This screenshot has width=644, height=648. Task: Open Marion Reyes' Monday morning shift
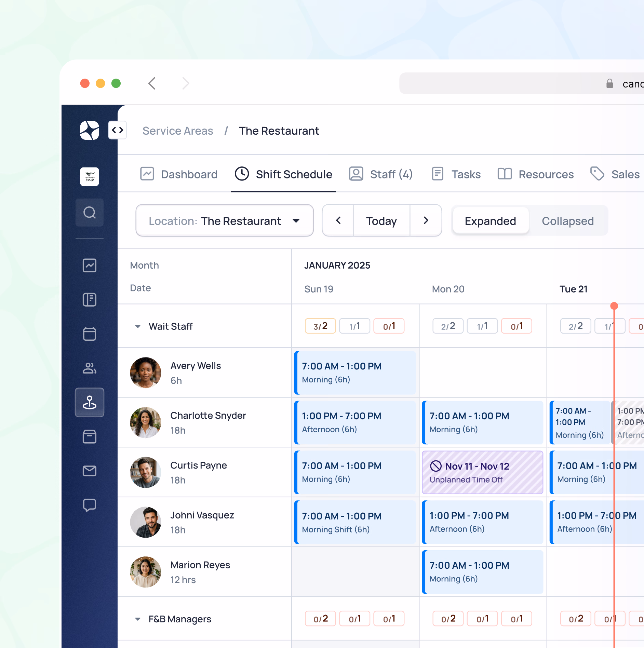(483, 572)
